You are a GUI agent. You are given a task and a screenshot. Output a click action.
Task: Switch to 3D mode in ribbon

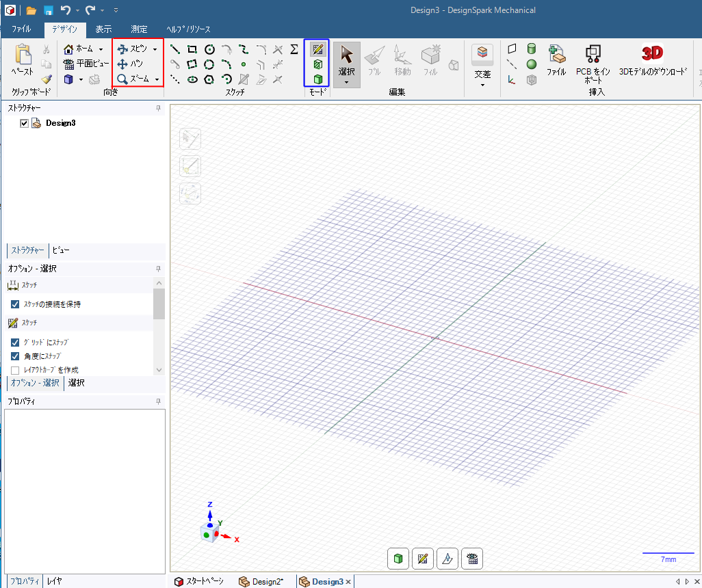pyautogui.click(x=318, y=79)
